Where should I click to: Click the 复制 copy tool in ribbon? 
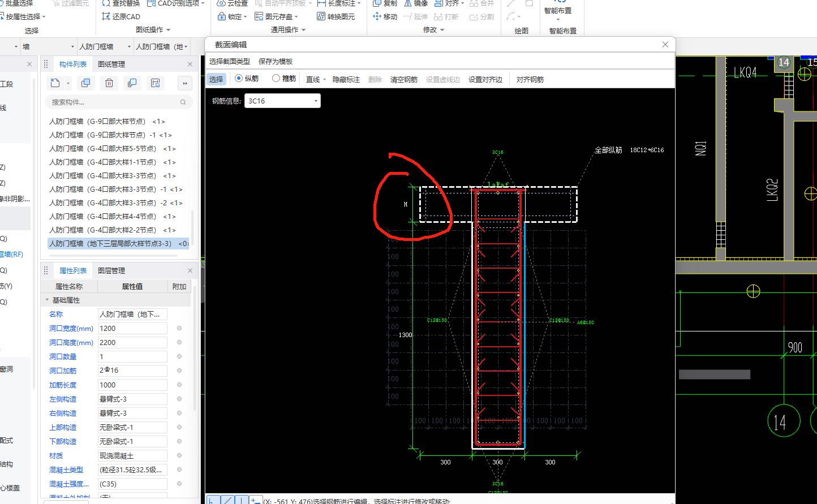(385, 3)
